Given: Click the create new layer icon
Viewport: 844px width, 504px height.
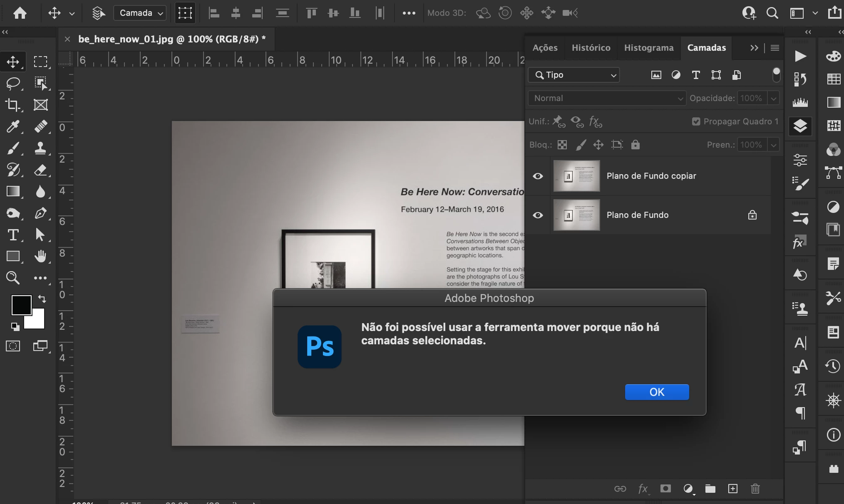Looking at the screenshot, I should (733, 489).
